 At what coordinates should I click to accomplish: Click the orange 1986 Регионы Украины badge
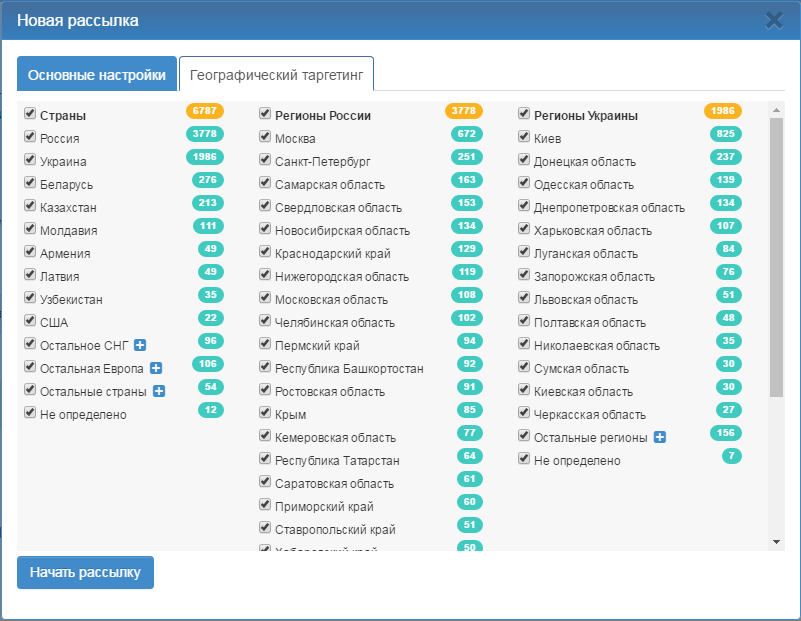tap(723, 111)
